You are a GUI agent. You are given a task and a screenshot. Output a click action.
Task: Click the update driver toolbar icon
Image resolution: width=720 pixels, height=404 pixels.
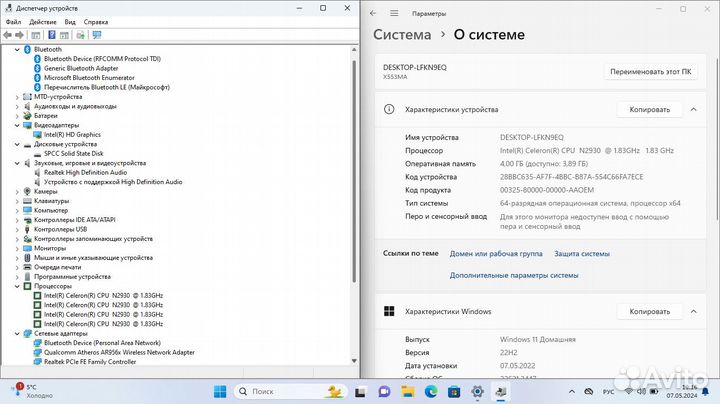[x=80, y=35]
